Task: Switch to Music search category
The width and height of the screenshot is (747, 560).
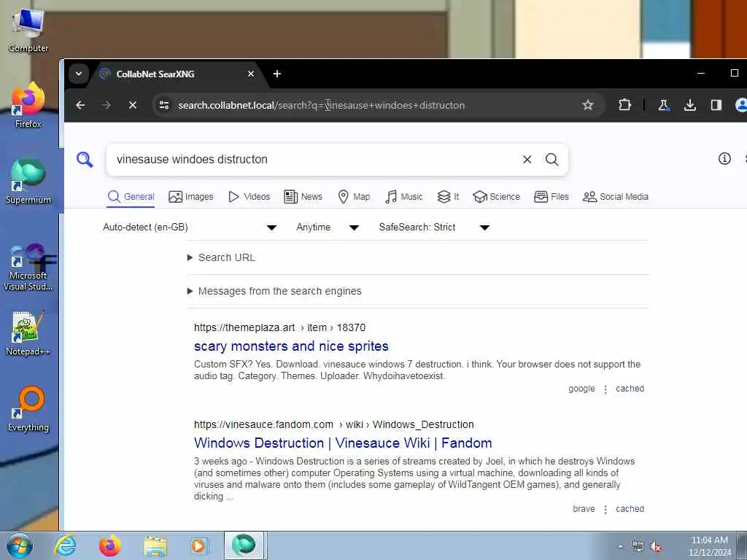Action: [x=404, y=197]
